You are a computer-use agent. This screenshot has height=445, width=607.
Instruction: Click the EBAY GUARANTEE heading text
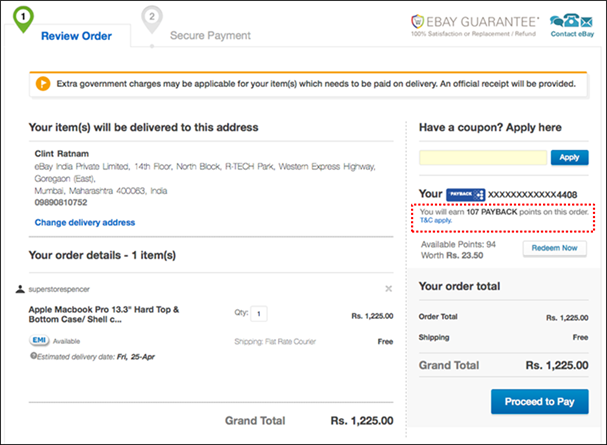482,22
